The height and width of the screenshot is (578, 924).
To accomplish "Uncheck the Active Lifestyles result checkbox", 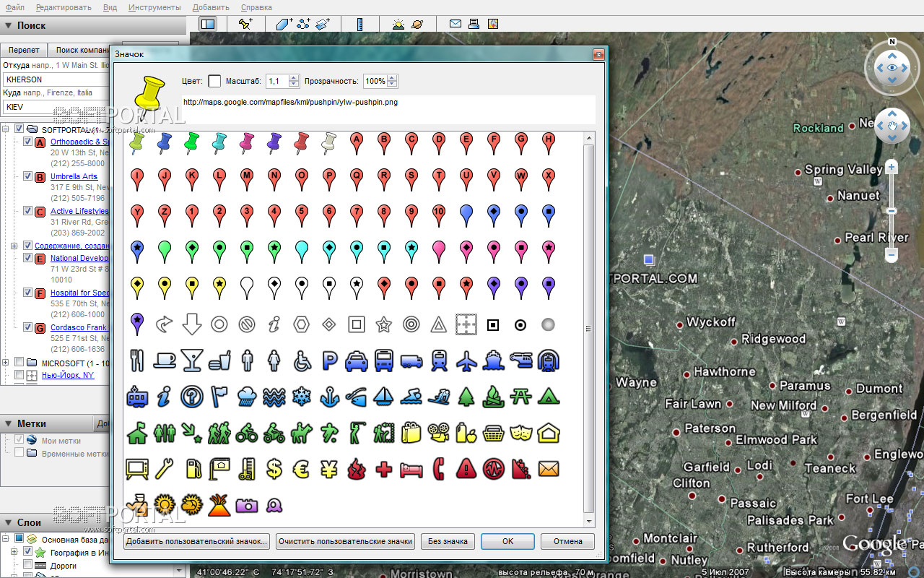I will (x=28, y=211).
